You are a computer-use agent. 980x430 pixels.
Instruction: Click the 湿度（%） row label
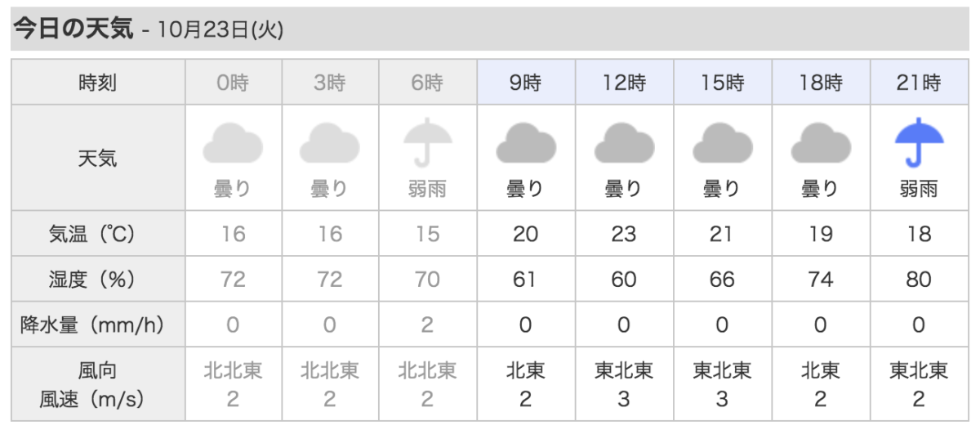tap(98, 280)
